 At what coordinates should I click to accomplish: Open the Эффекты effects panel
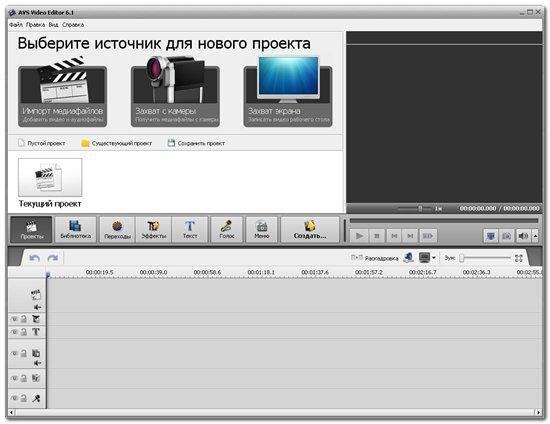click(x=153, y=230)
